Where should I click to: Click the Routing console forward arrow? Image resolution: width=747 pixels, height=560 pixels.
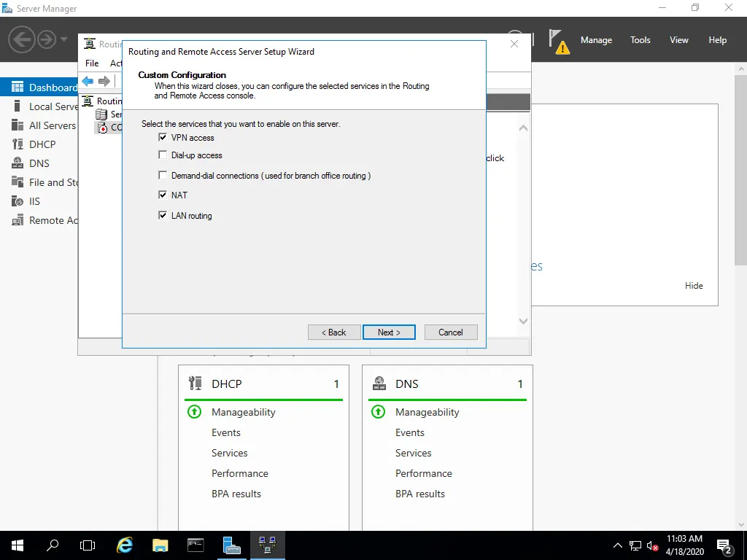pyautogui.click(x=104, y=81)
